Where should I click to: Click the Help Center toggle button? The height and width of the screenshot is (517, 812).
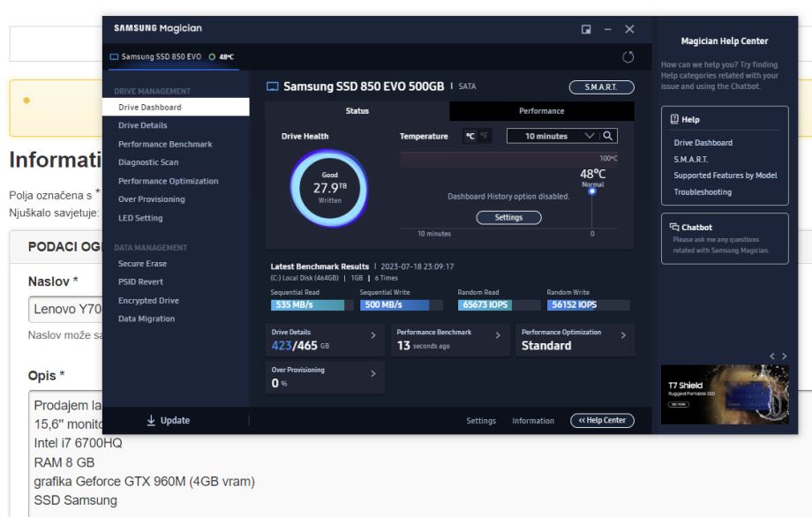click(602, 420)
